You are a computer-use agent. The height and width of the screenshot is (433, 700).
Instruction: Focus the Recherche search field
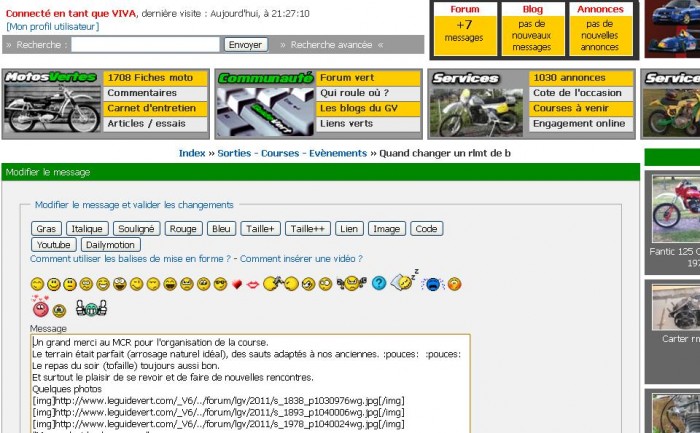(146, 45)
